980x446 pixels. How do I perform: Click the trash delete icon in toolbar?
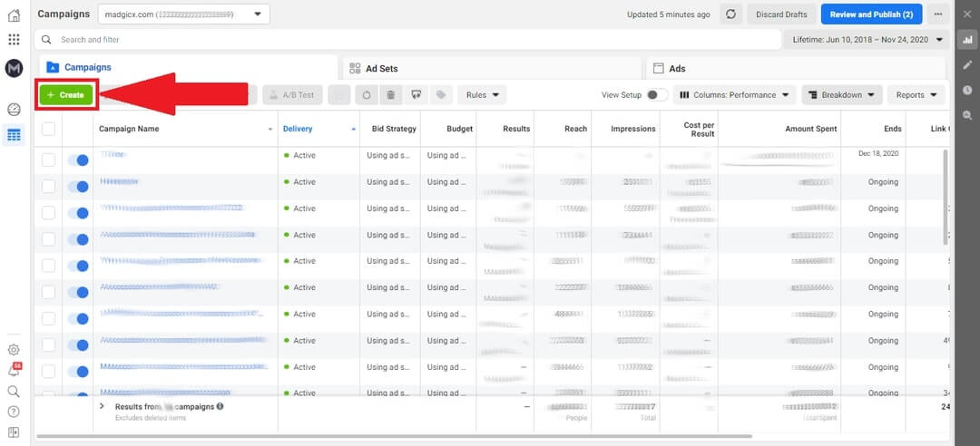coord(390,94)
